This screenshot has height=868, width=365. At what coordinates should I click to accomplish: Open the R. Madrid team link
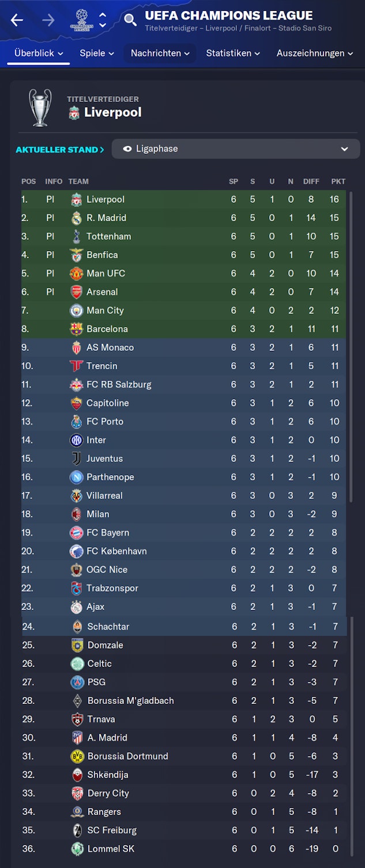106,218
